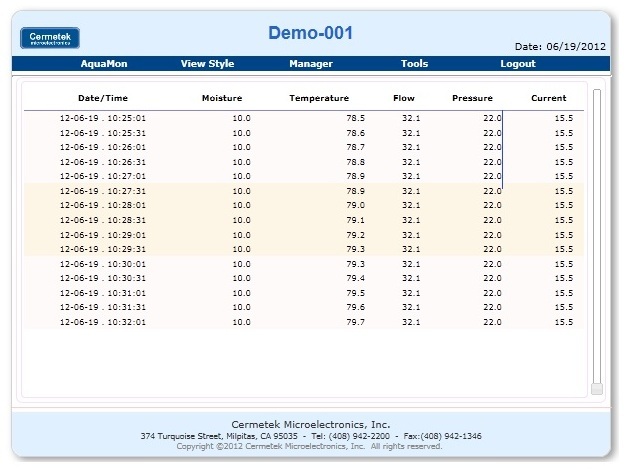Click temperature value 79.2
628x471 pixels.
point(356,236)
